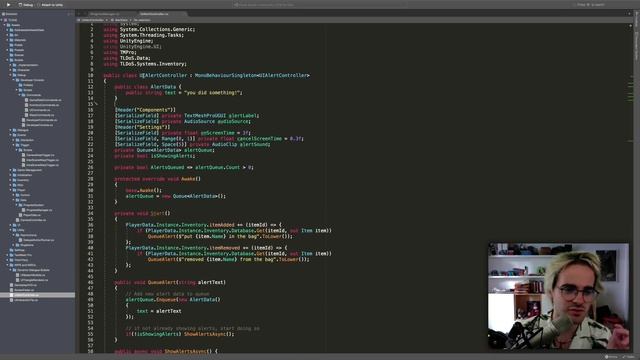The image size is (640, 360).
Task: Click line number 23 in gutter
Action: tap(91, 150)
